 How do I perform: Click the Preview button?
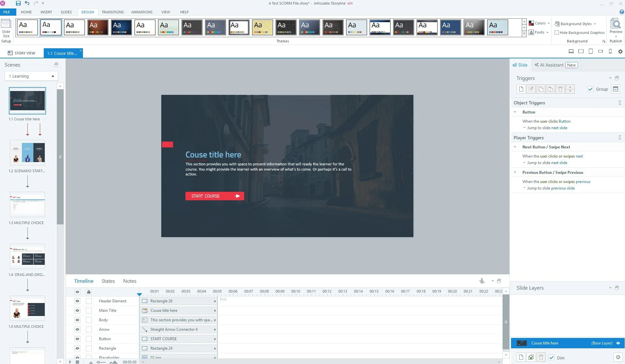[x=615, y=26]
